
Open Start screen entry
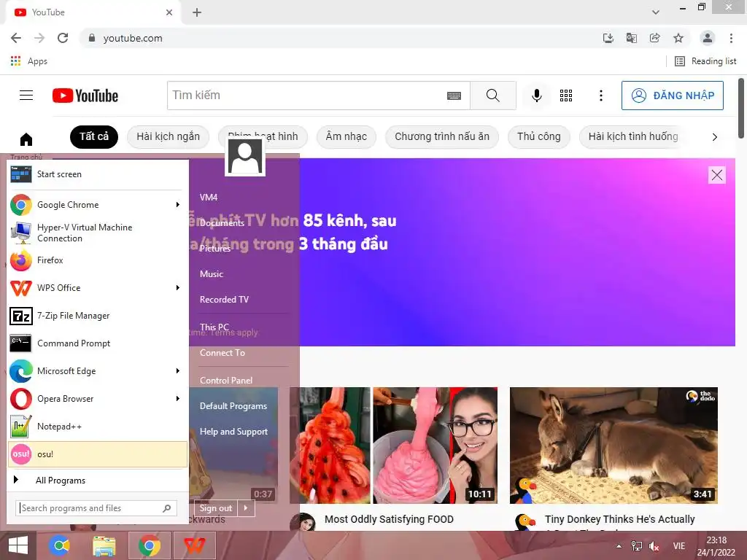click(98, 174)
